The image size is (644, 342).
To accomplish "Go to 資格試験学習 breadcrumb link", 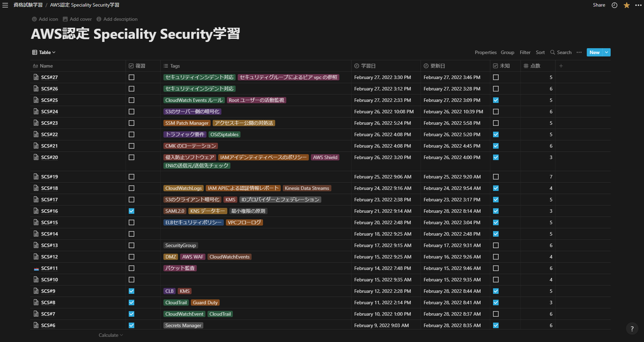I will [28, 5].
